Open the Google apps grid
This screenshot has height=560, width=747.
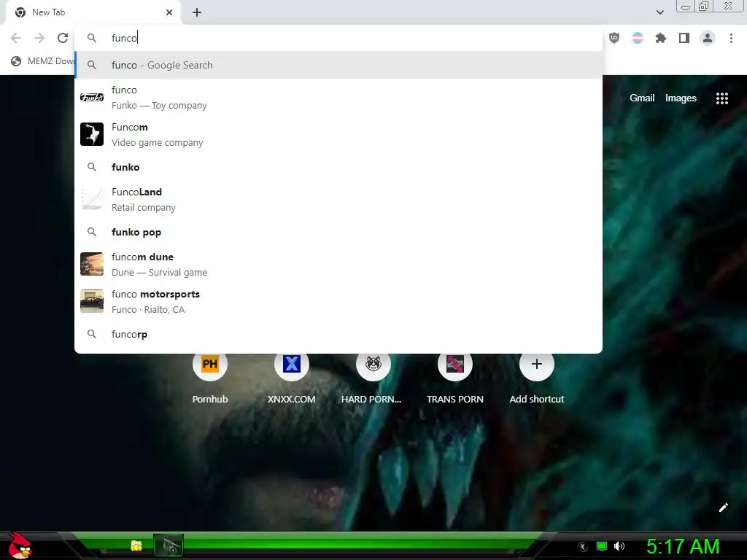tap(722, 98)
